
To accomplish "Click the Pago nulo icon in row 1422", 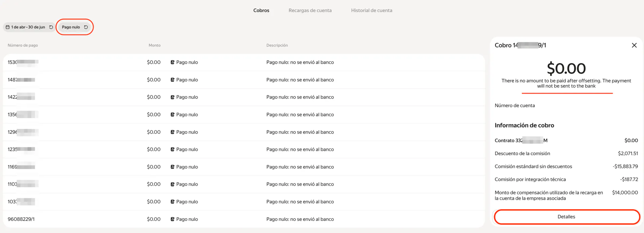I will 172,97.
